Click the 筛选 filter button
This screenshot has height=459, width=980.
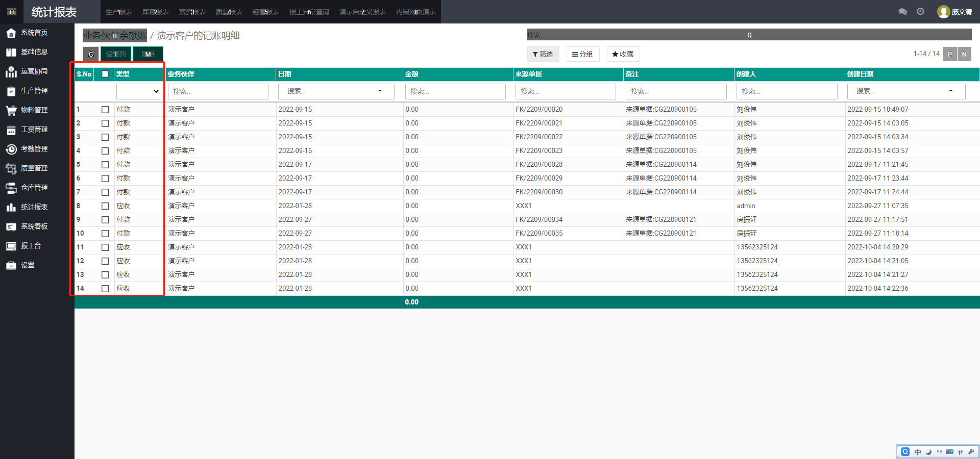coord(543,54)
